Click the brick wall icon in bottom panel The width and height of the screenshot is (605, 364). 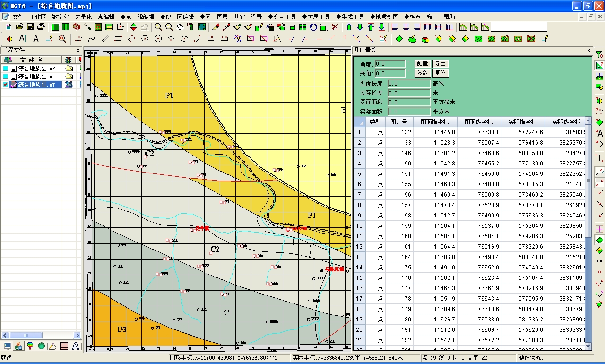click(x=64, y=346)
